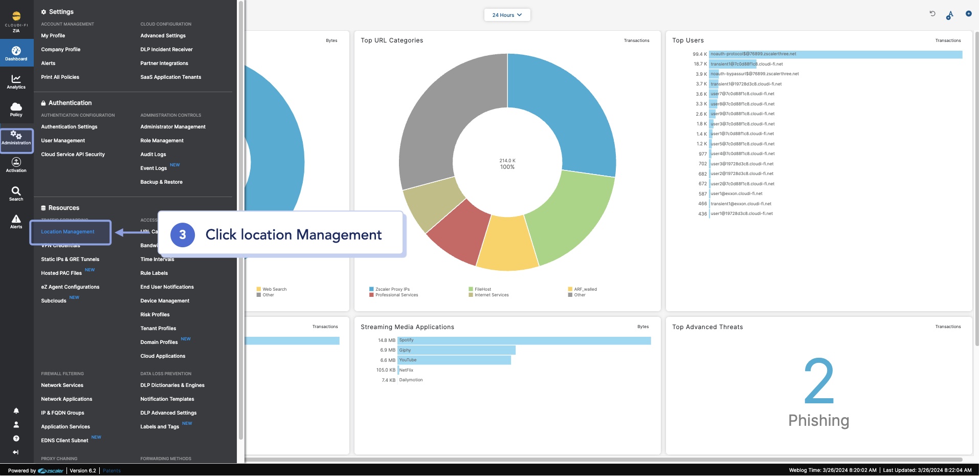Screen dimensions: 980x476
Task: Open Static IPs & GRE Tunnels
Action: click(70, 259)
